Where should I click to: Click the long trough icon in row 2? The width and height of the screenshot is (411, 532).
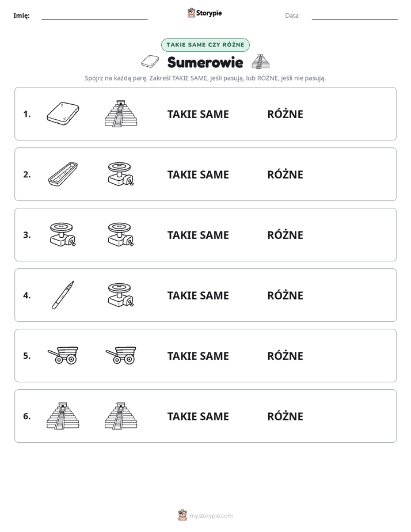pyautogui.click(x=63, y=174)
